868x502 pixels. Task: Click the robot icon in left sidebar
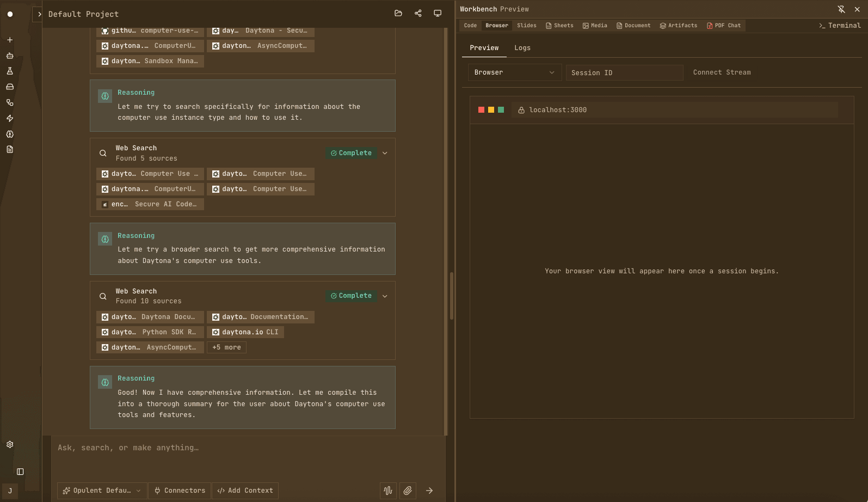(10, 56)
